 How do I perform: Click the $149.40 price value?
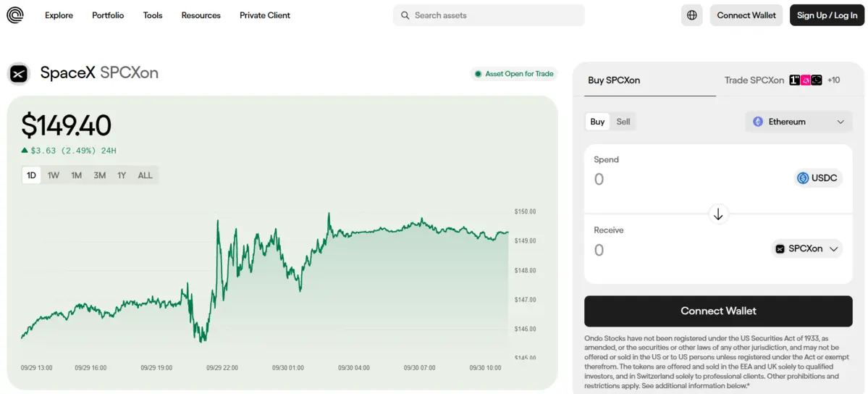click(67, 125)
